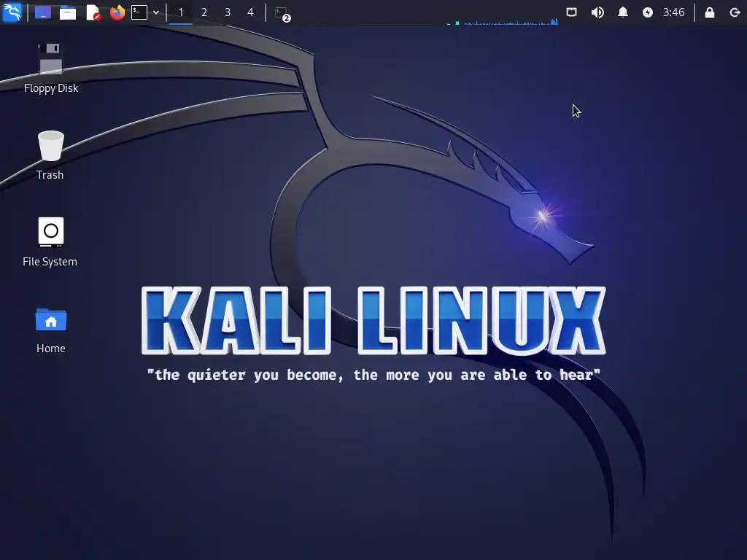Click the terminal window button with badge 2
747x560 pixels.
282,13
